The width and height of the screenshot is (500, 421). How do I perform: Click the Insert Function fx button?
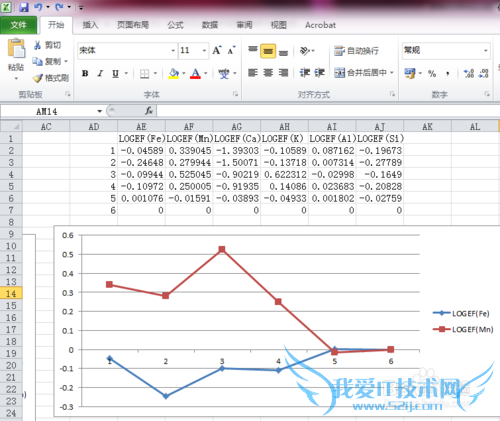149,111
